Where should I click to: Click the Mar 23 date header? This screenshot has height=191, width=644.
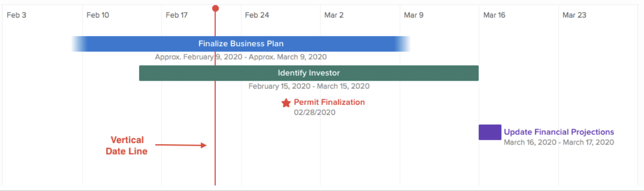(574, 15)
